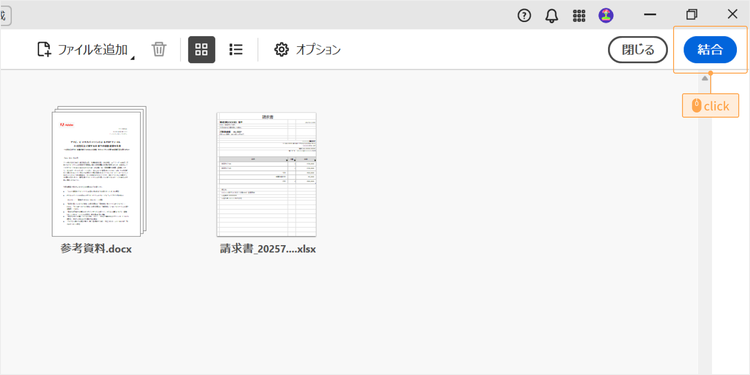
Task: Switch to thumbnail grid view
Action: (x=201, y=49)
